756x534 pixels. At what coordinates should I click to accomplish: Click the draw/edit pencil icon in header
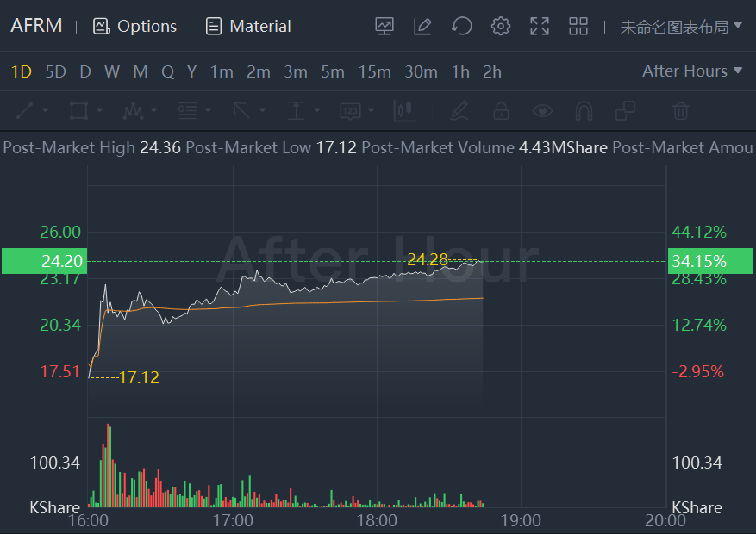click(422, 27)
